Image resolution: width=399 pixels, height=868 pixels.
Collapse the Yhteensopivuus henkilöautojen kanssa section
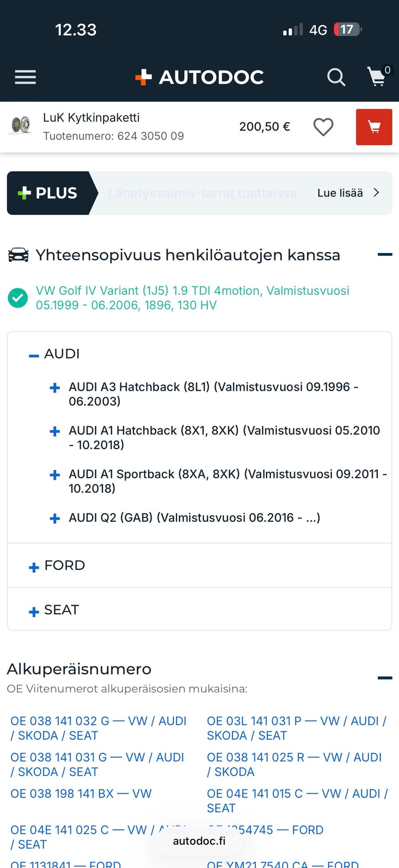coord(384,255)
